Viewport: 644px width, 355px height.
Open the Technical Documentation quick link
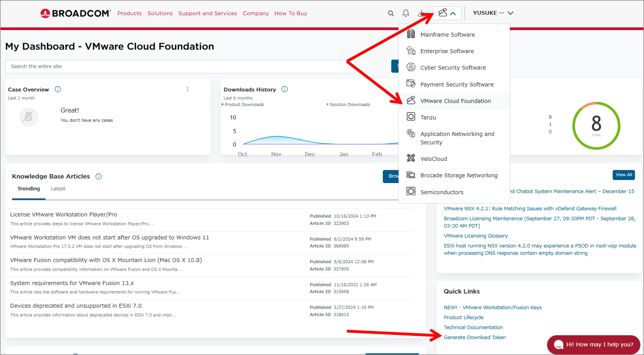coord(473,327)
